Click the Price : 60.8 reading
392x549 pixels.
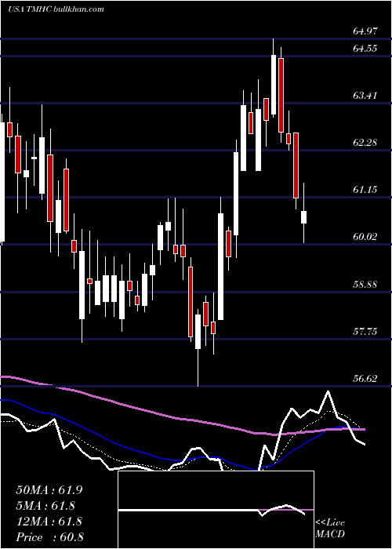49,537
